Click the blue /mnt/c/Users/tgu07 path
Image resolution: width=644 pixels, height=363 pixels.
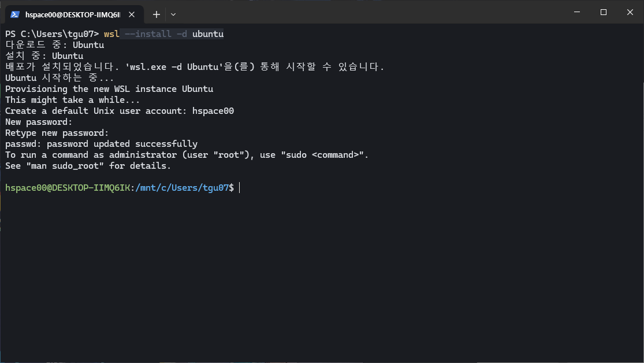coord(182,188)
